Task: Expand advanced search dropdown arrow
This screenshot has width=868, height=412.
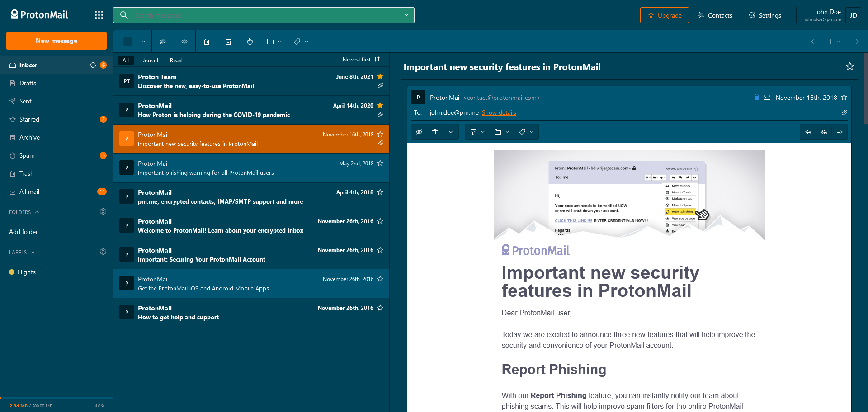Action: (x=406, y=15)
